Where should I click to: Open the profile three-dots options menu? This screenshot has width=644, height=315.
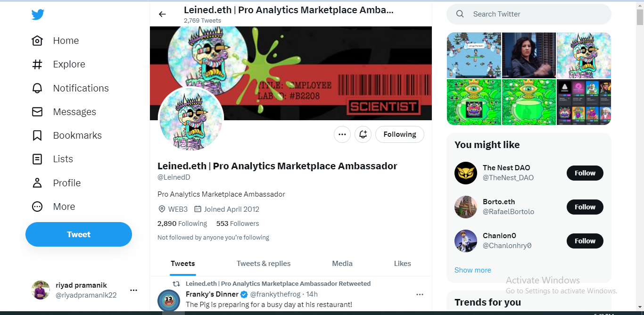coord(342,134)
